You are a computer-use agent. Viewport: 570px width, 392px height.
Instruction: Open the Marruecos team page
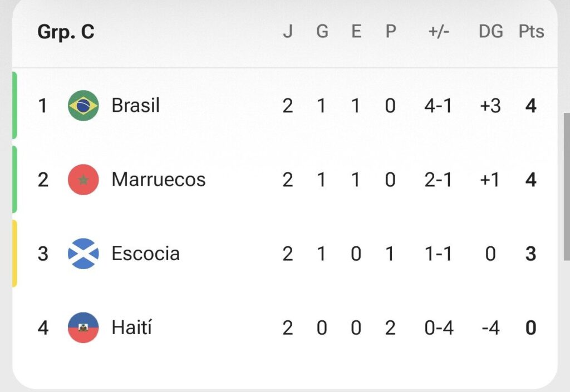[x=159, y=180]
